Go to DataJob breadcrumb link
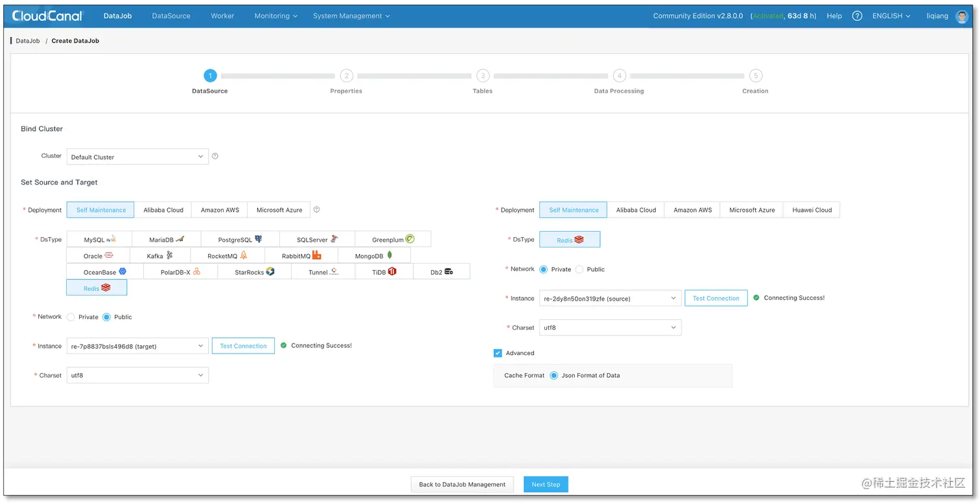980x504 pixels. [x=28, y=41]
